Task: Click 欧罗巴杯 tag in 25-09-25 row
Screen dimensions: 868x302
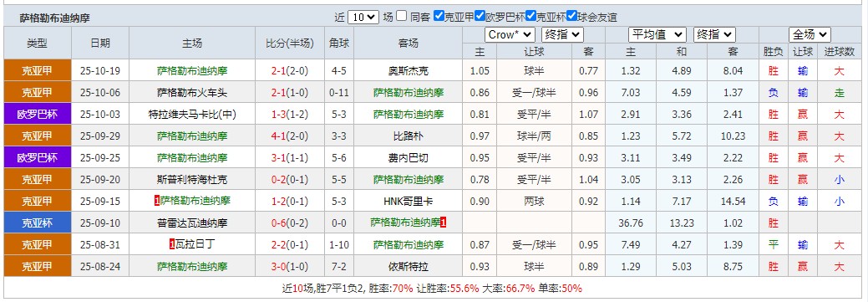Action: pyautogui.click(x=38, y=158)
